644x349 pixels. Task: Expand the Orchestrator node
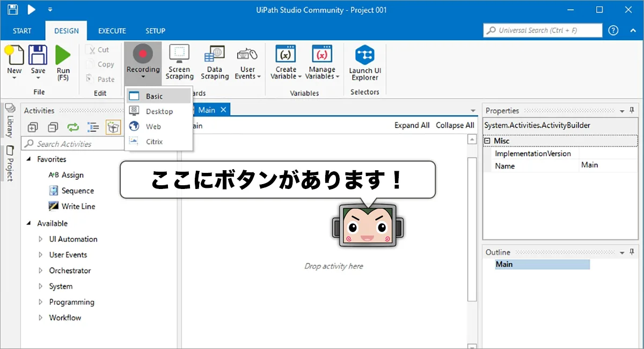[x=41, y=271]
